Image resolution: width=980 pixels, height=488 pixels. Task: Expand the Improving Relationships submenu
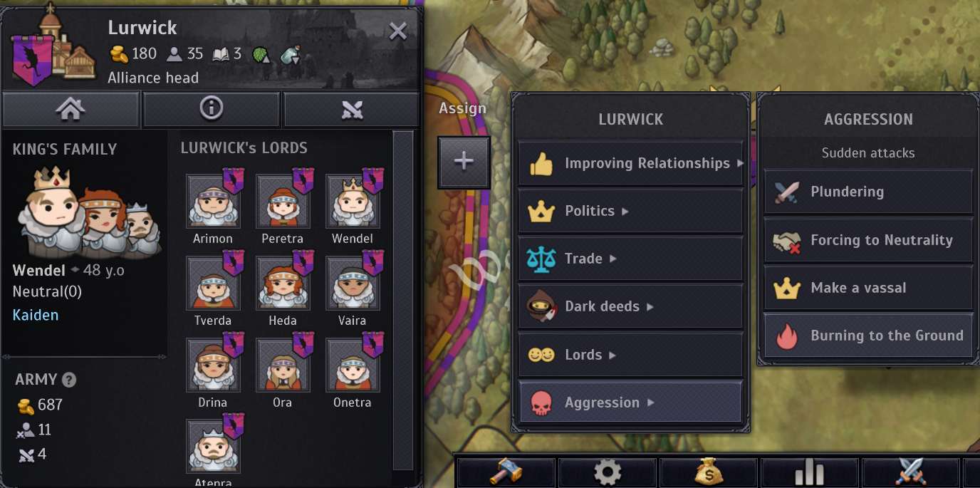pyautogui.click(x=630, y=164)
